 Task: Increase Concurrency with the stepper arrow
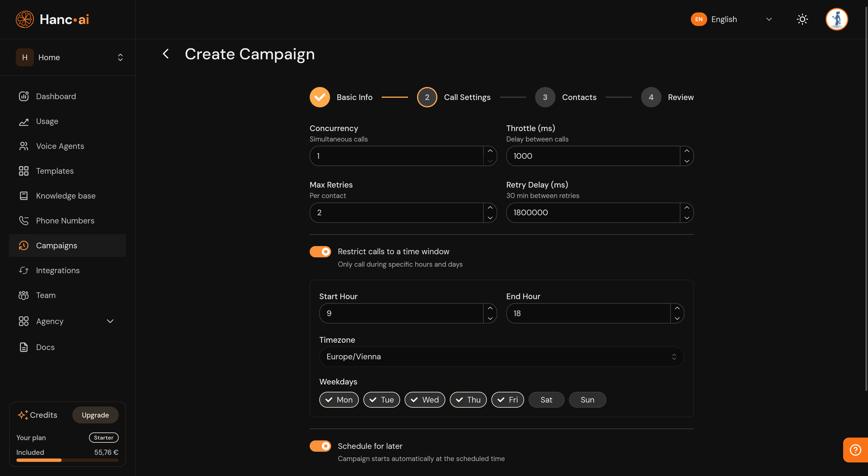coord(490,151)
